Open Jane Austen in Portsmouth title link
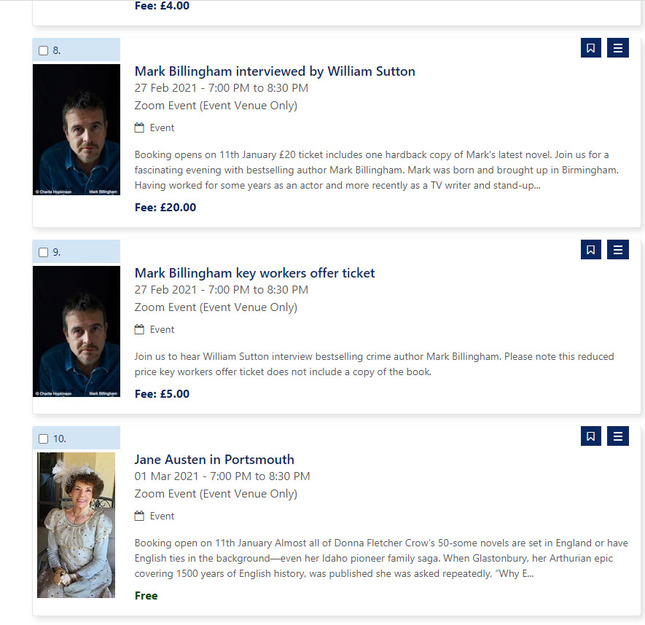The height and width of the screenshot is (625, 645). [214, 459]
